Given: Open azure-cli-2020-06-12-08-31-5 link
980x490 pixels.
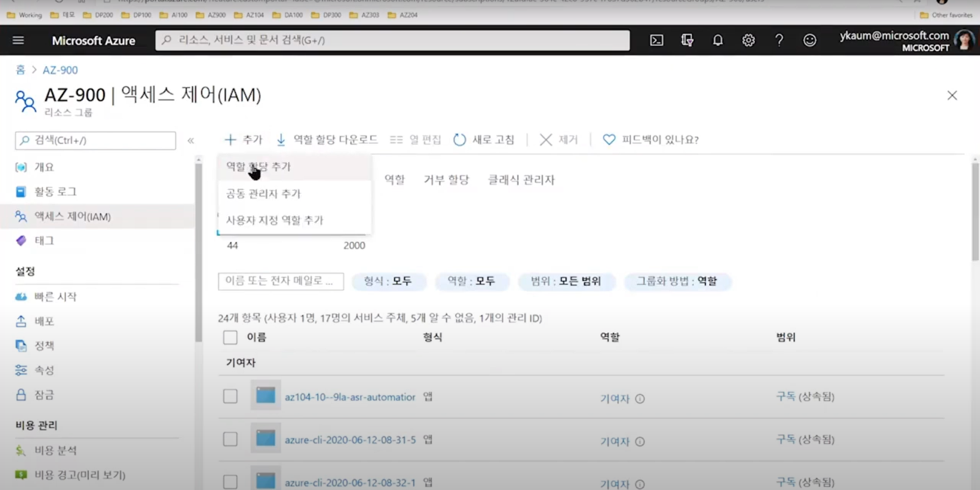Looking at the screenshot, I should point(350,440).
